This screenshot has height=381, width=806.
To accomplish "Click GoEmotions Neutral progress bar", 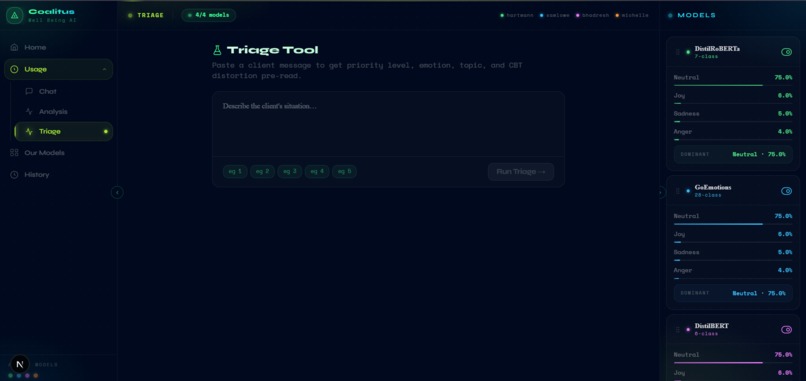I will pos(733,224).
